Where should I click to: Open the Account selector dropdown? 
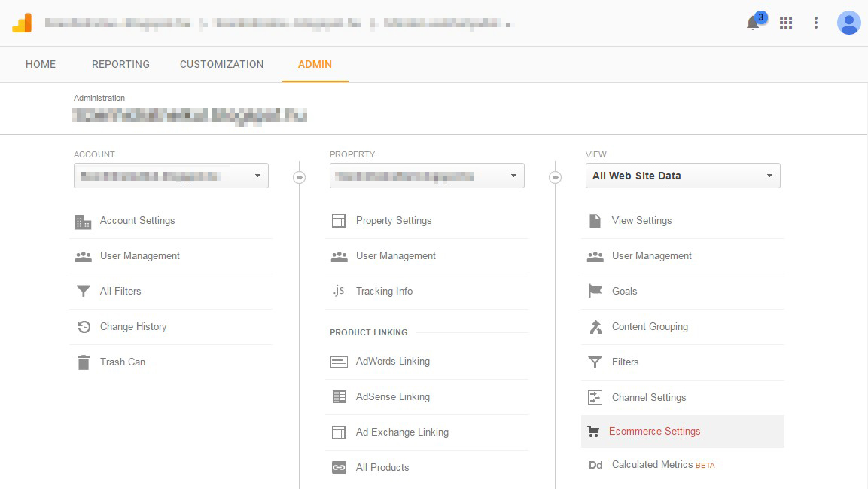[171, 175]
